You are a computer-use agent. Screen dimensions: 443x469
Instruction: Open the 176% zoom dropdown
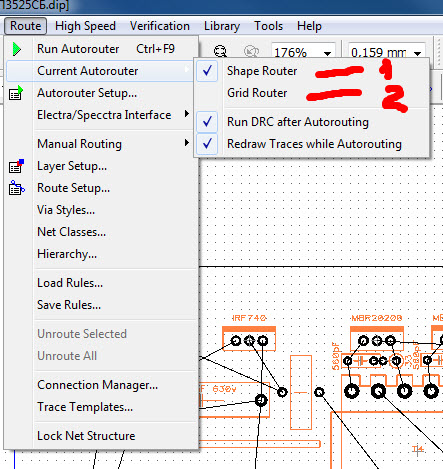click(327, 53)
